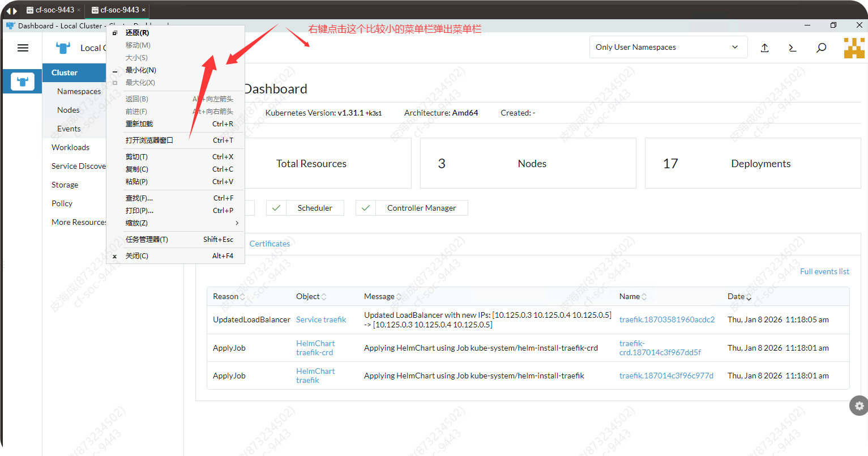Open event traefik-crd.187014c3f967dd5f
Viewport: 868px width, 456px height.
pyautogui.click(x=660, y=348)
